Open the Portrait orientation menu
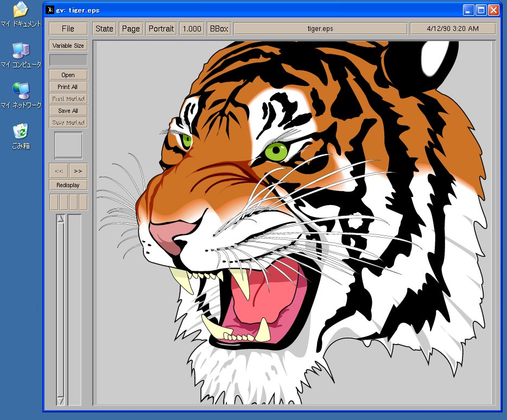Viewport: 507px width, 420px height. [x=161, y=28]
